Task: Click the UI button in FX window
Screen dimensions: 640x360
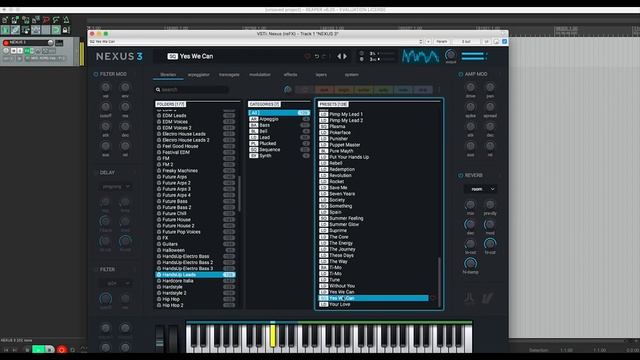Action: tap(487, 42)
